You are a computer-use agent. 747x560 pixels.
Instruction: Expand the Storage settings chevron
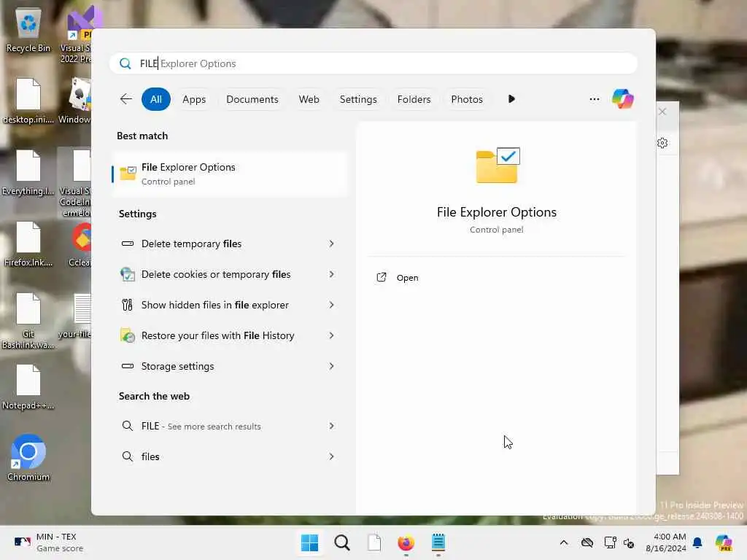pos(332,366)
